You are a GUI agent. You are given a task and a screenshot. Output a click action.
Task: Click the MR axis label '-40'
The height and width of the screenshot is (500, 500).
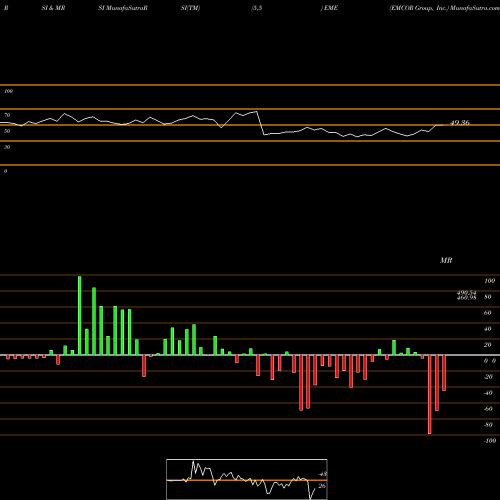click(x=488, y=393)
